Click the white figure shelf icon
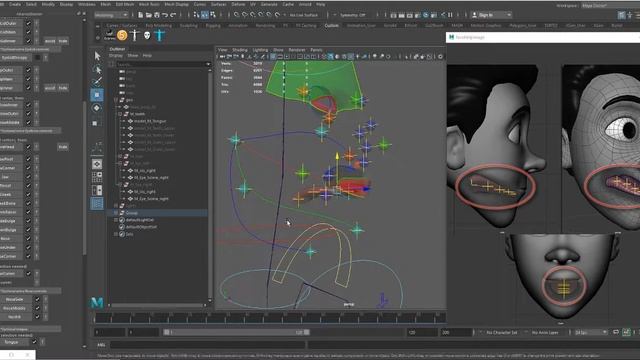640x360 pixels. coord(135,36)
